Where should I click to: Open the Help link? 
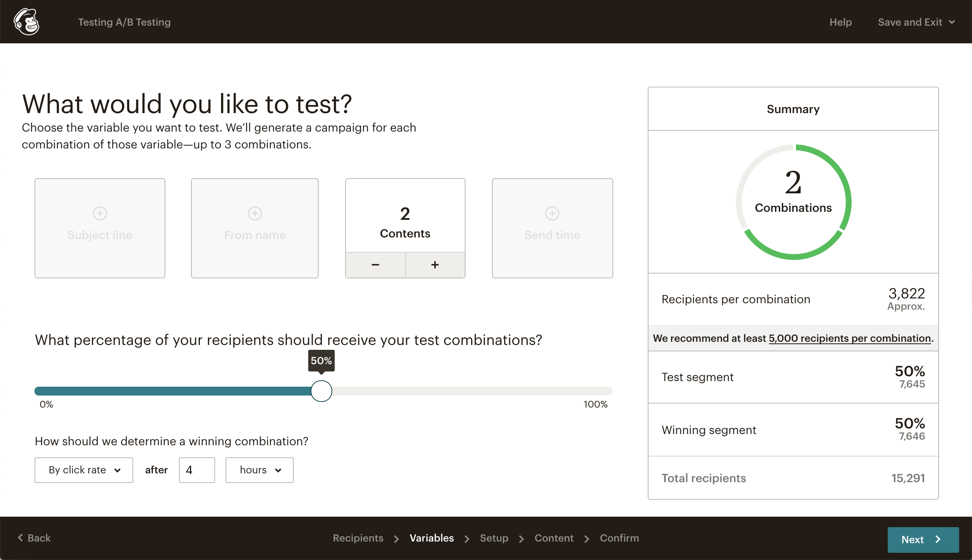pos(840,22)
